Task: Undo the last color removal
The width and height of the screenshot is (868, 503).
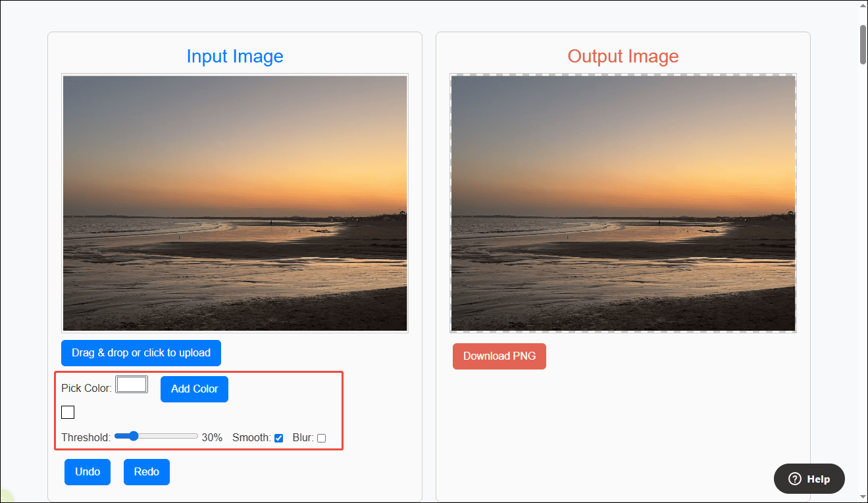Action: tap(87, 471)
